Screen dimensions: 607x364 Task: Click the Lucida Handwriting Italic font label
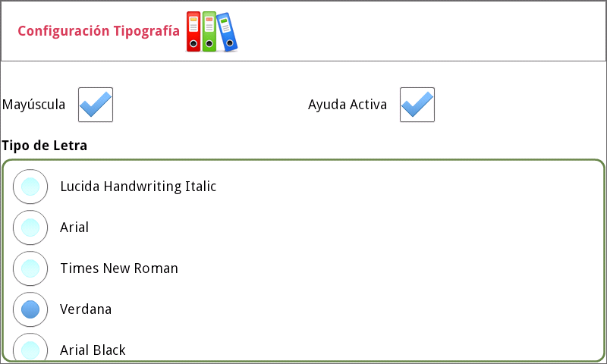[x=138, y=187]
